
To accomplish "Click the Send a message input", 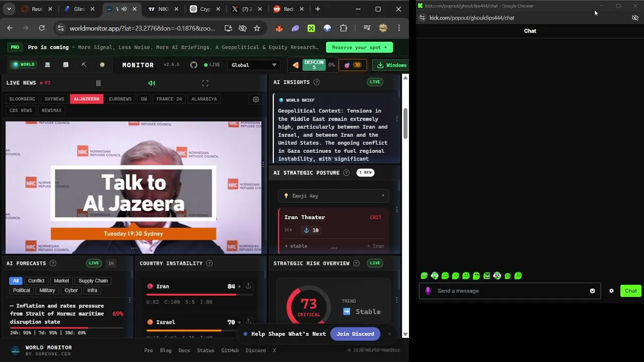I will click(x=510, y=291).
